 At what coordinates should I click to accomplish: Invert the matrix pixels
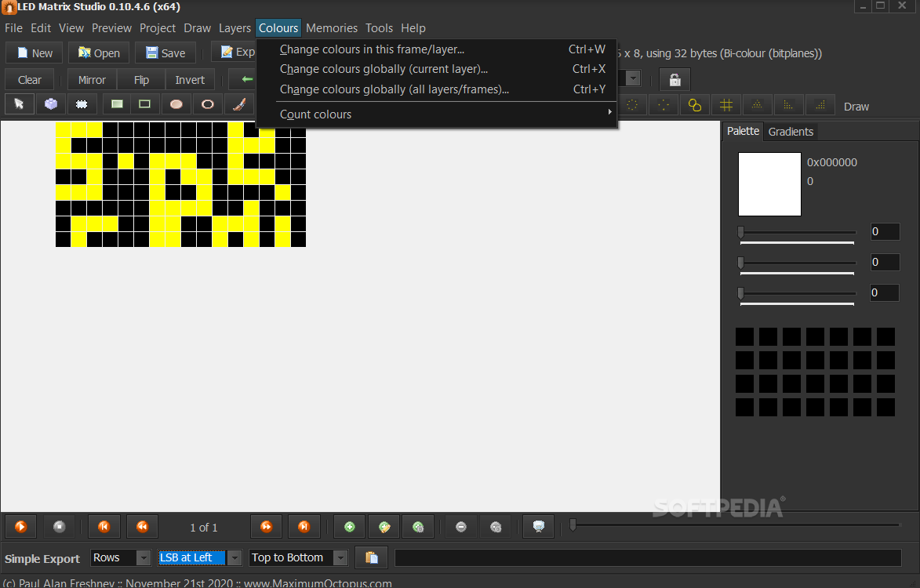[190, 80]
